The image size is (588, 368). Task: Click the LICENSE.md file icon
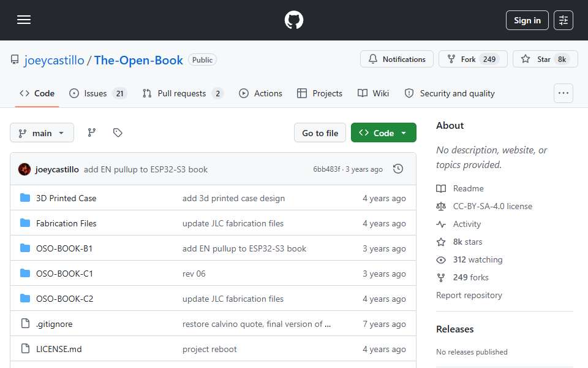click(x=25, y=348)
